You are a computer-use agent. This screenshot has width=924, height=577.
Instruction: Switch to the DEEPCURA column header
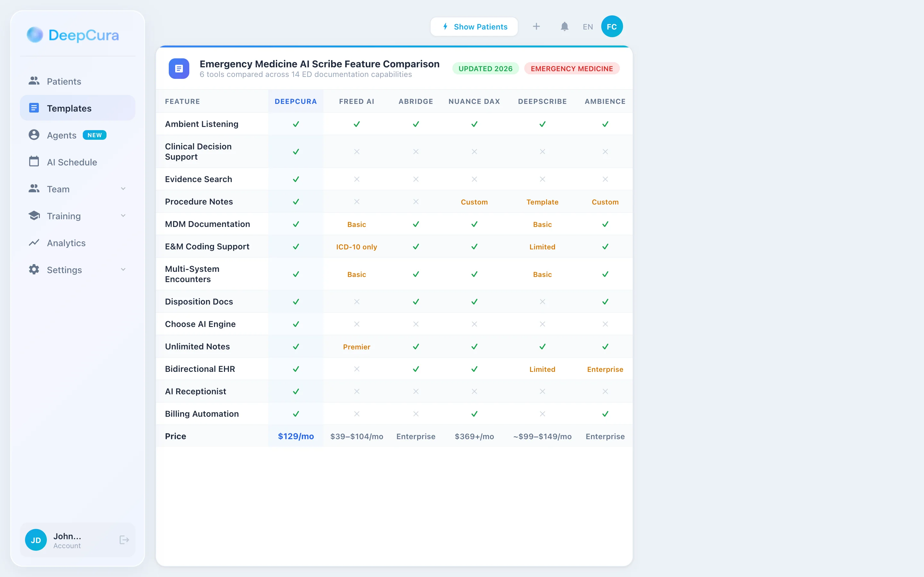pyautogui.click(x=296, y=101)
